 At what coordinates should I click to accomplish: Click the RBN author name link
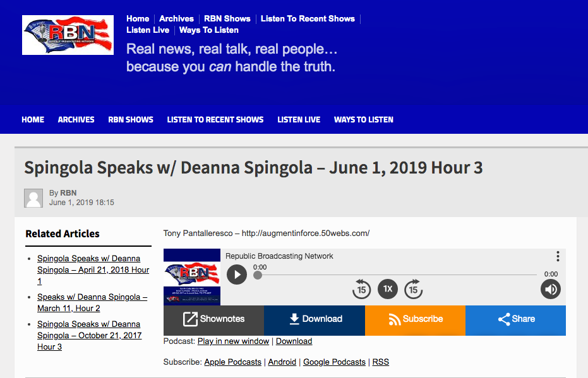pos(68,193)
